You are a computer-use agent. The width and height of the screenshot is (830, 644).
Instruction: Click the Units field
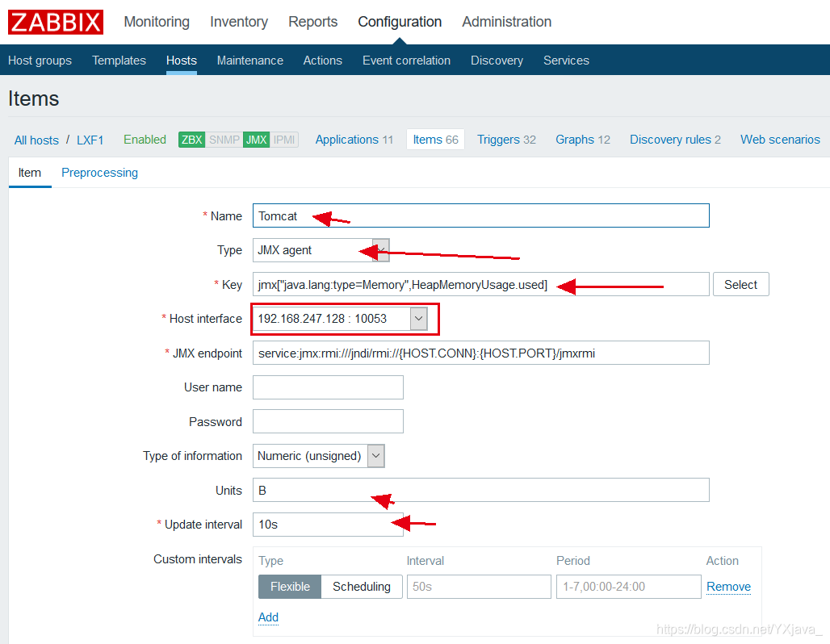click(480, 491)
